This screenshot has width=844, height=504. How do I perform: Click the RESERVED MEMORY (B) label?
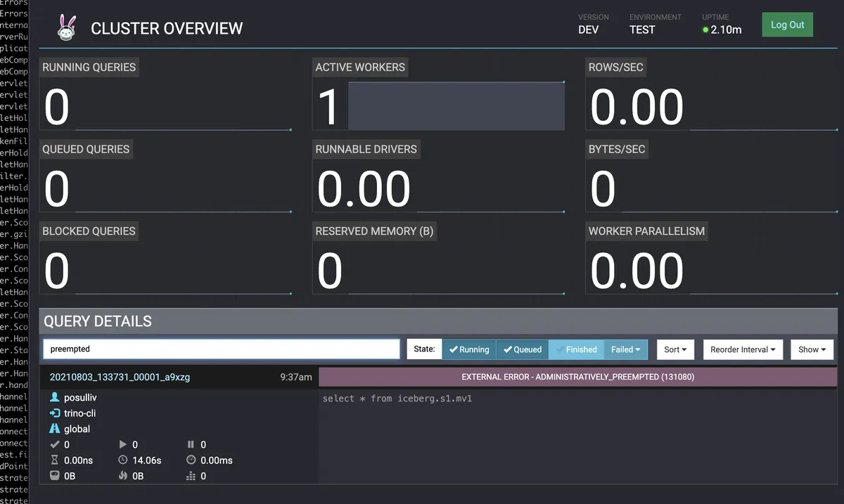pyautogui.click(x=374, y=231)
